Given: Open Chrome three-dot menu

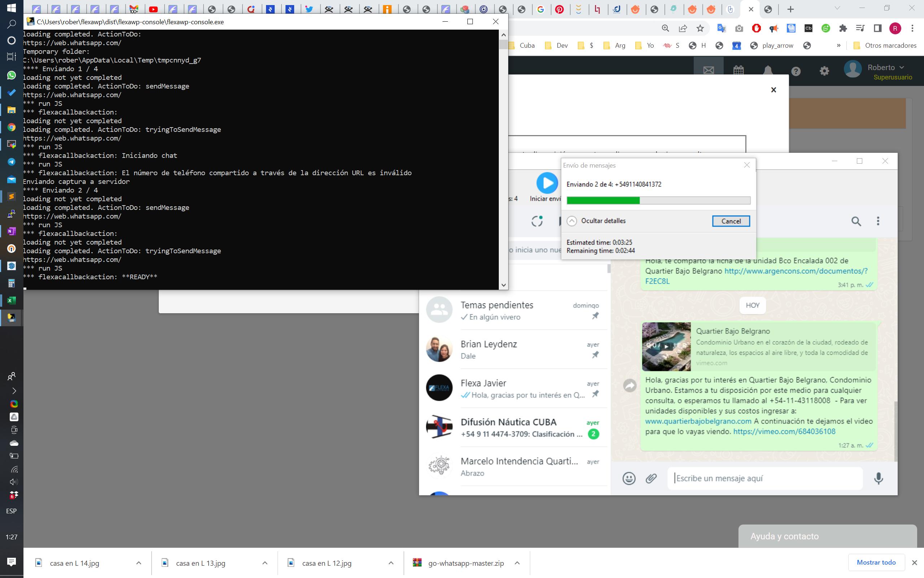Looking at the screenshot, I should 912,28.
